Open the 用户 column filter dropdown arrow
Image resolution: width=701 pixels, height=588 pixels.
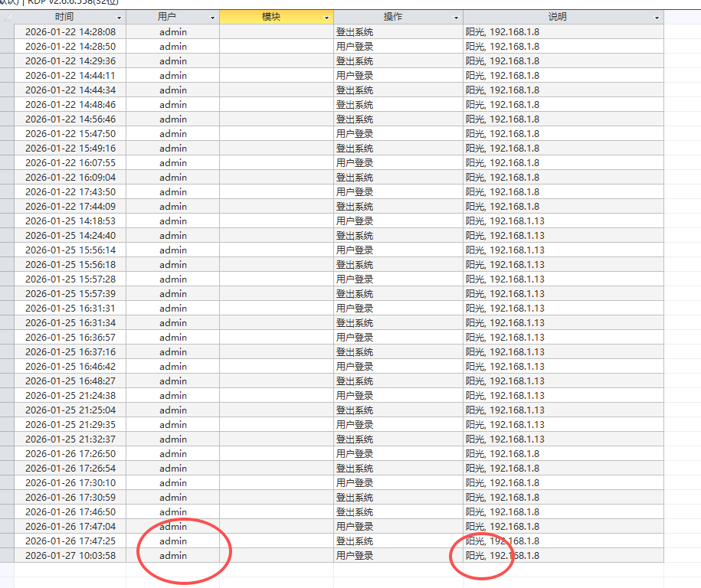212,18
